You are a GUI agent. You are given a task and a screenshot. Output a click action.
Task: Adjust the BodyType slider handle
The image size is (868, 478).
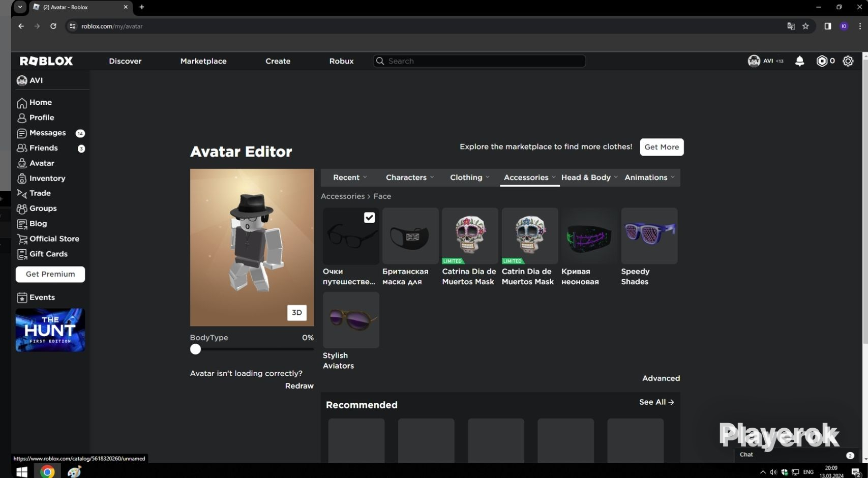(x=195, y=349)
